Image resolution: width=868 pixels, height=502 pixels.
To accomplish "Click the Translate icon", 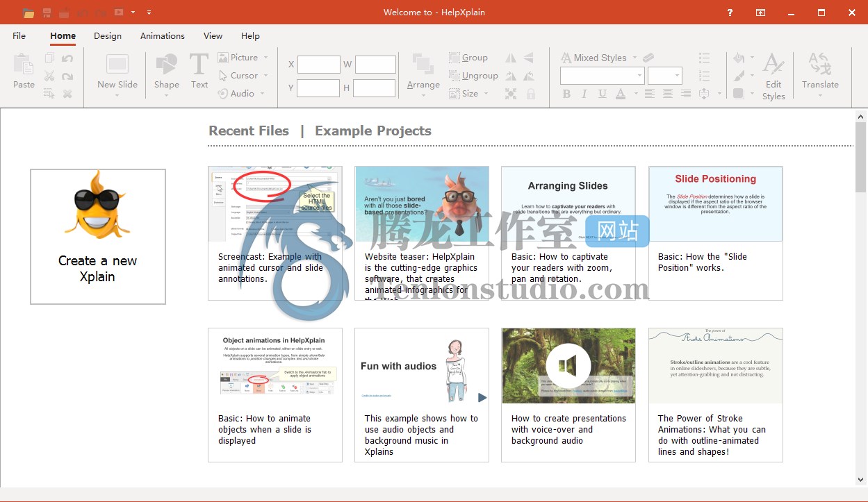I will point(820,64).
